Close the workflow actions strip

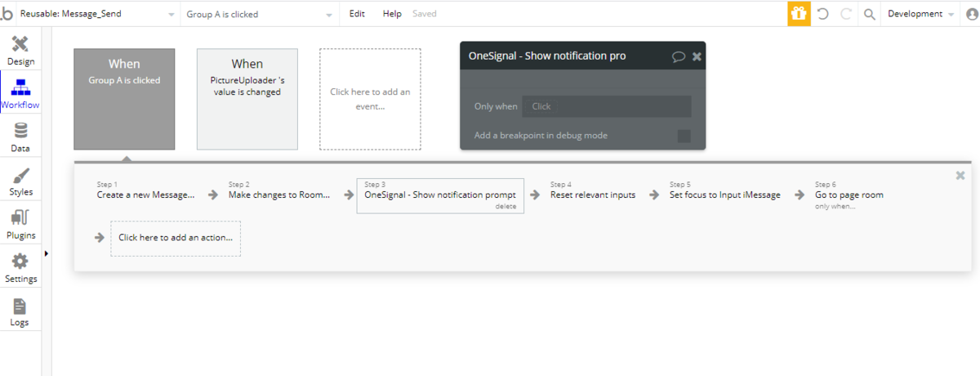[960, 175]
